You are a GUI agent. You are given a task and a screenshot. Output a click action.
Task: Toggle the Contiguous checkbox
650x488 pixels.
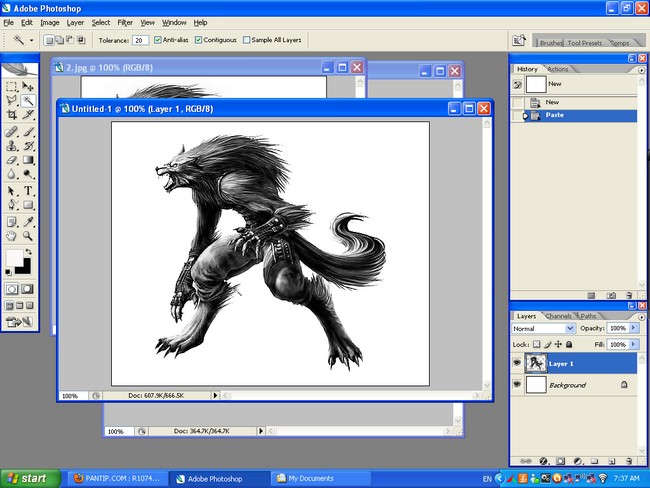[198, 40]
